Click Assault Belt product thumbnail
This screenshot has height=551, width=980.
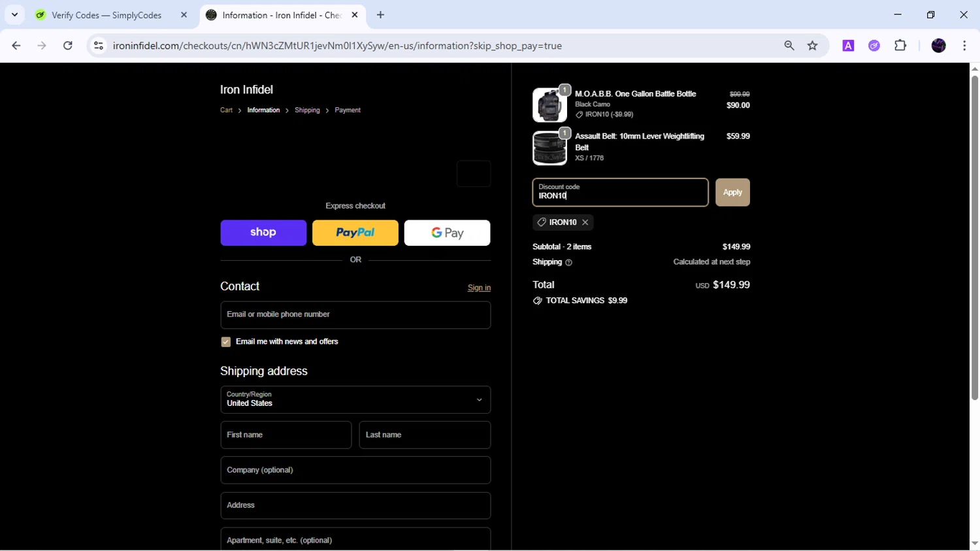coord(549,148)
